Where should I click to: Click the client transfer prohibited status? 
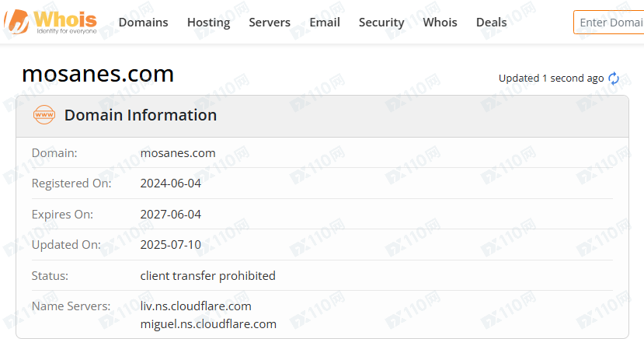coord(207,275)
